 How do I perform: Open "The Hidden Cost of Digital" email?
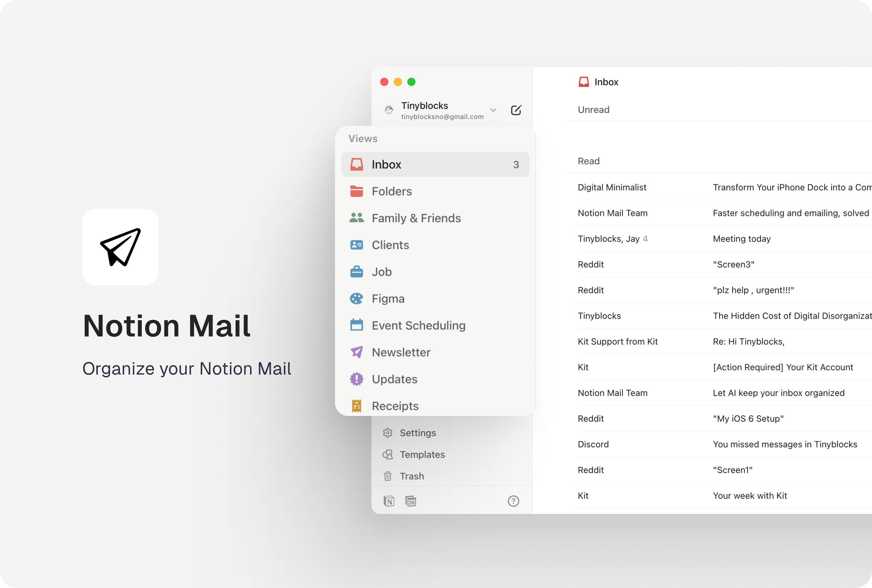(724, 316)
